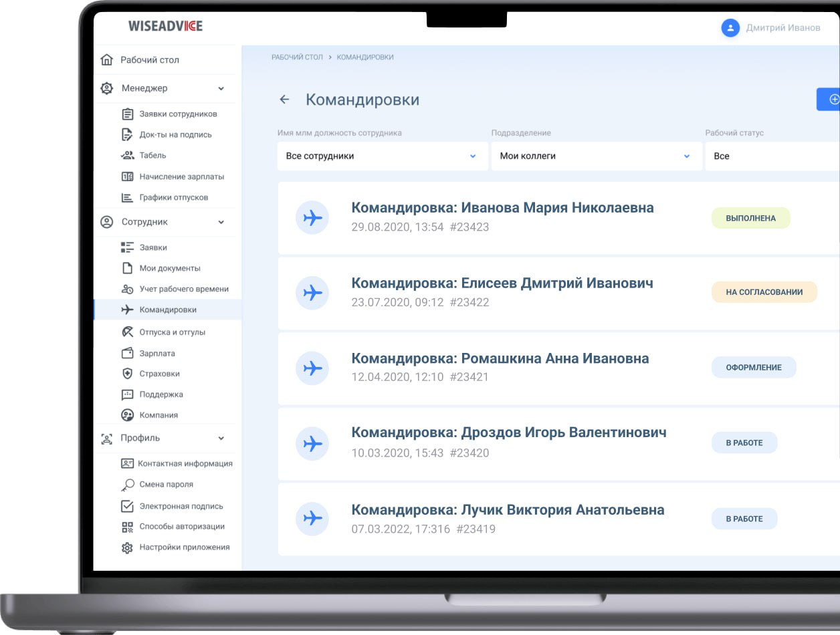The height and width of the screenshot is (635, 840).
Task: Collapse the Менеджер section chevron
Action: (221, 88)
